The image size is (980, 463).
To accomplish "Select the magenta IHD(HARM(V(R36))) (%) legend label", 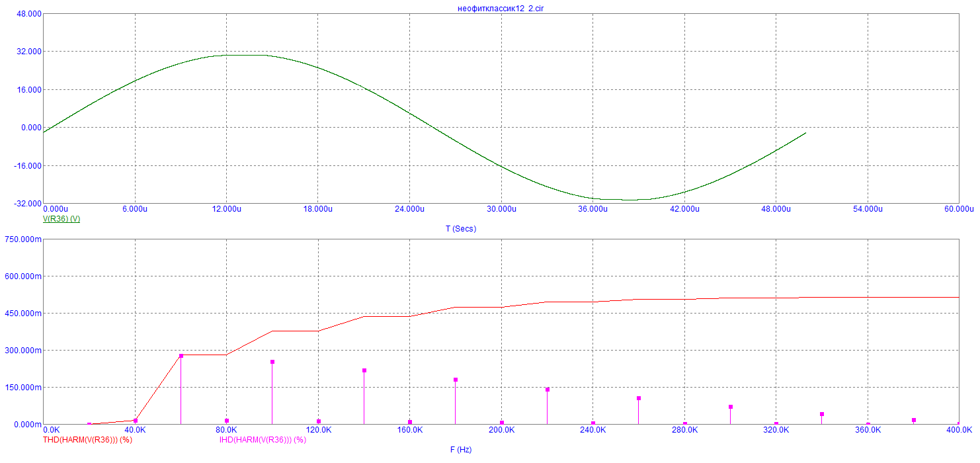I will tap(263, 440).
